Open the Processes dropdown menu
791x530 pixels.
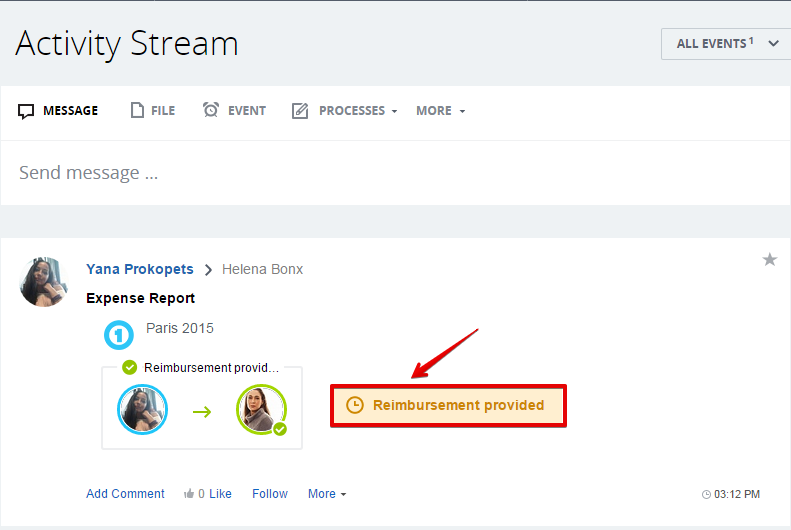point(345,110)
